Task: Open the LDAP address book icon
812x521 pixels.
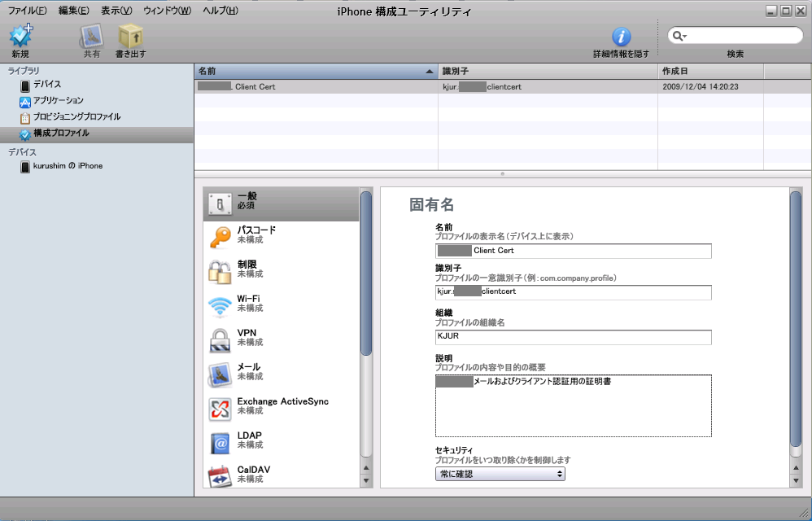Action: [x=220, y=444]
